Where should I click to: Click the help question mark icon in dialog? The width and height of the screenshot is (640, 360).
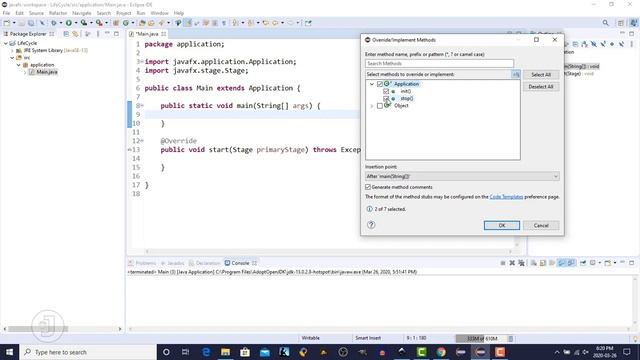pyautogui.click(x=371, y=224)
